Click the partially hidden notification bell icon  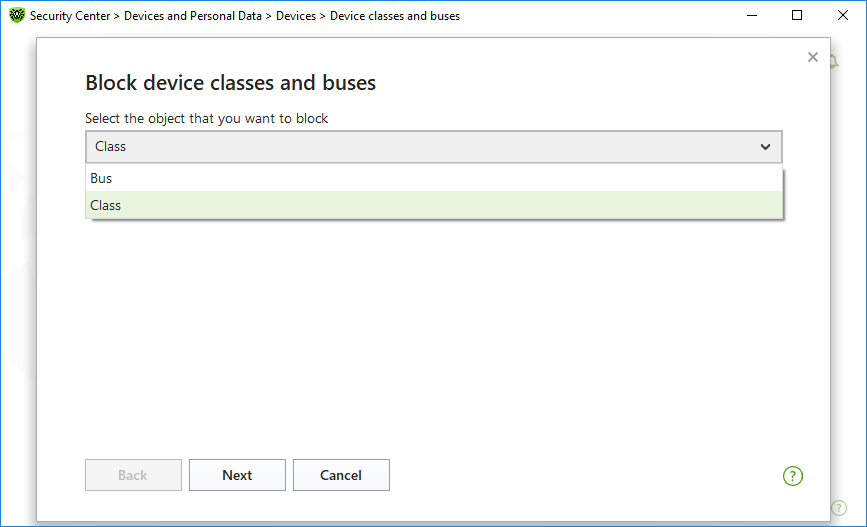point(834,62)
